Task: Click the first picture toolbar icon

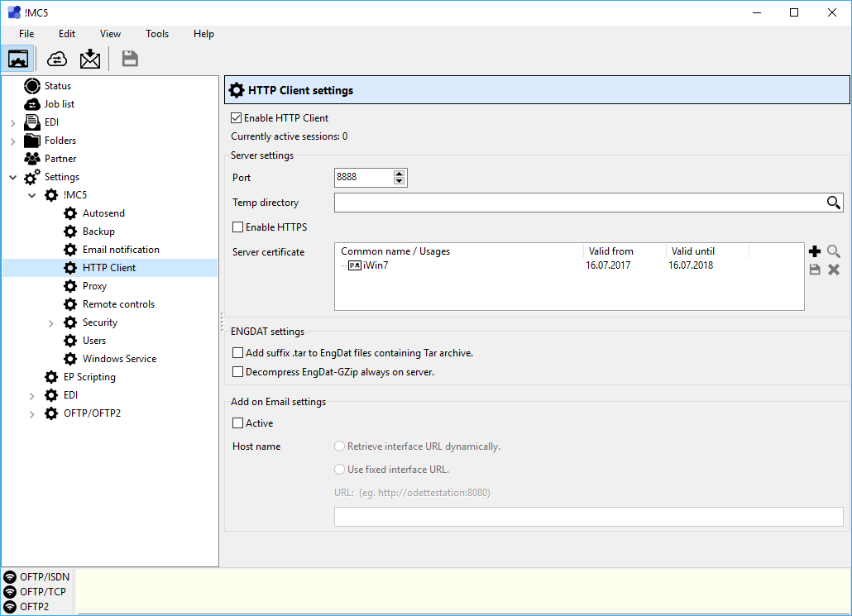Action: coord(18,59)
